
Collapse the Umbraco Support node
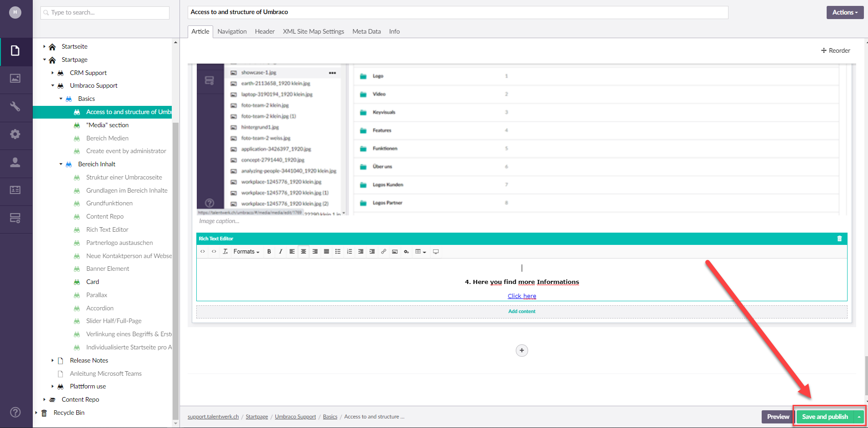pos(53,85)
